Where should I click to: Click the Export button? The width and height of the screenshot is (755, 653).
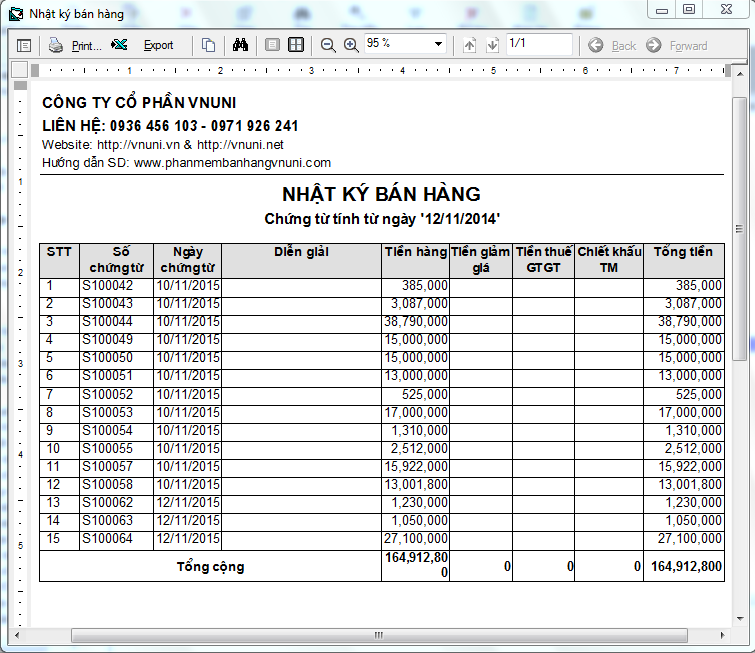(x=158, y=45)
